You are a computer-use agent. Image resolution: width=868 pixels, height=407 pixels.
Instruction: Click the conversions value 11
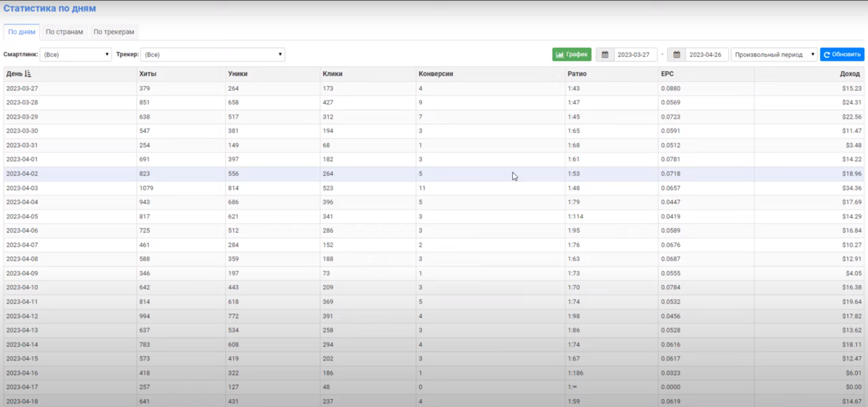click(x=422, y=188)
